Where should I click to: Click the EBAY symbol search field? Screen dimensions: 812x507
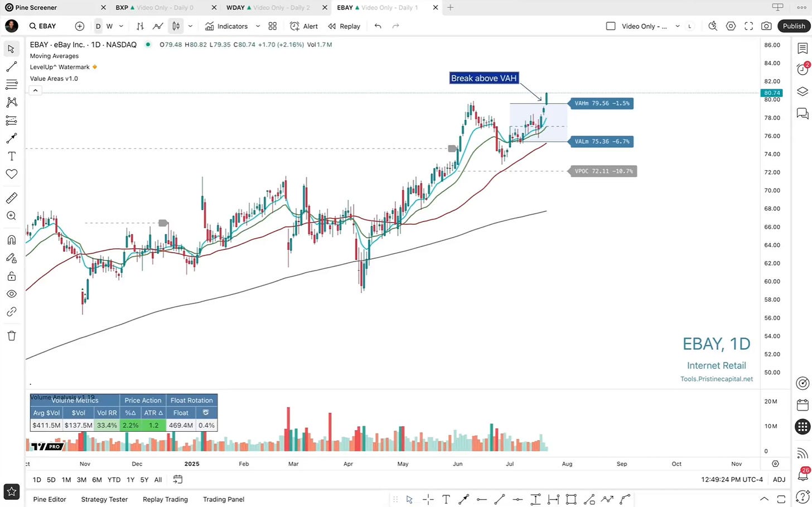coord(43,26)
